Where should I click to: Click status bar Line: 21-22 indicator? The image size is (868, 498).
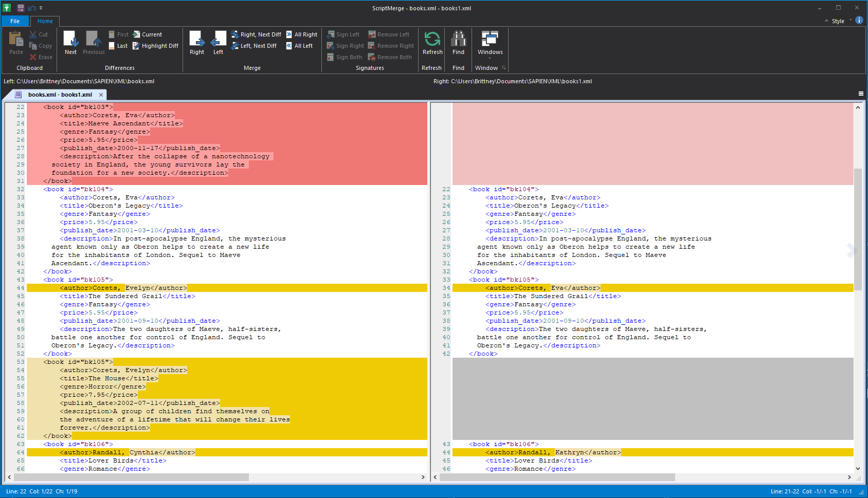(x=785, y=491)
